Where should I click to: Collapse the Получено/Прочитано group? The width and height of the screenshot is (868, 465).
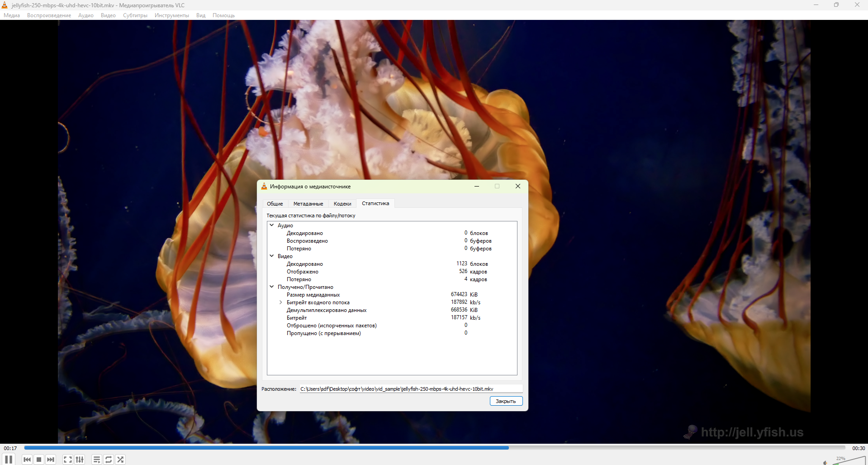click(272, 287)
